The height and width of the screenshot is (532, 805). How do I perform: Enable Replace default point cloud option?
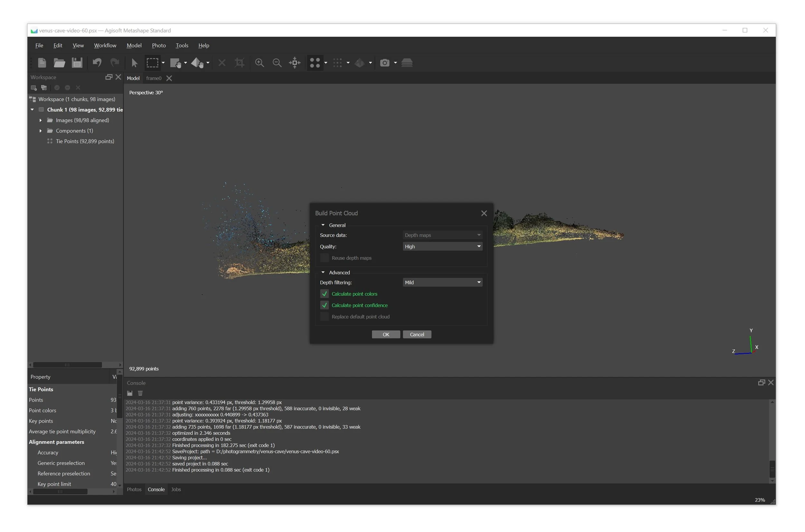click(x=324, y=317)
